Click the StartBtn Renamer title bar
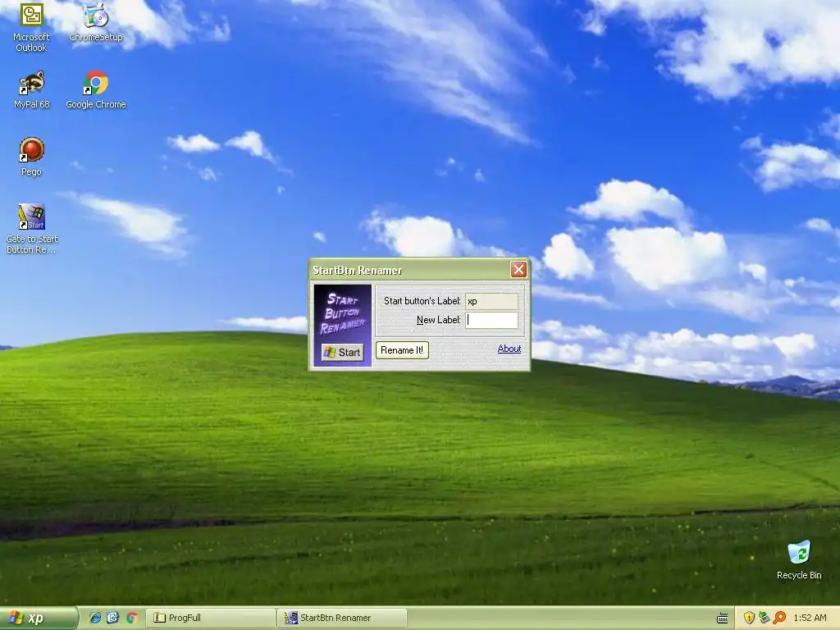 (x=410, y=270)
